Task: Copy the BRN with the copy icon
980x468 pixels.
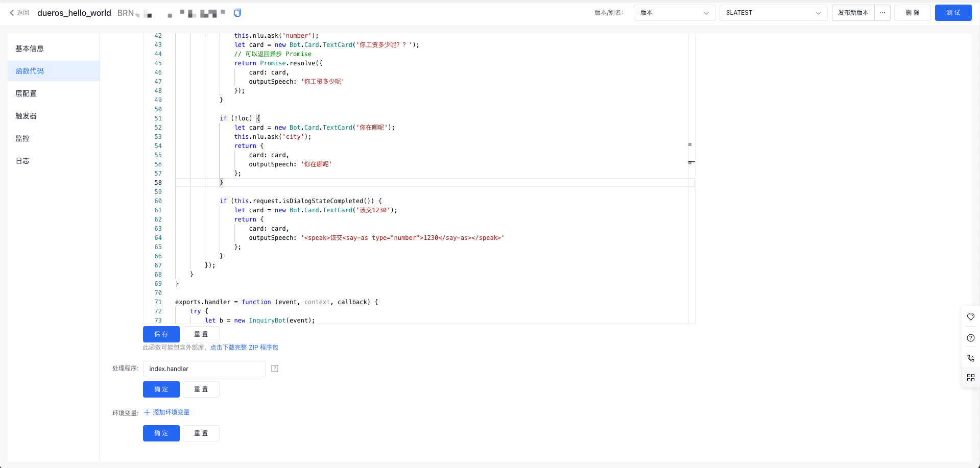Action: 237,13
